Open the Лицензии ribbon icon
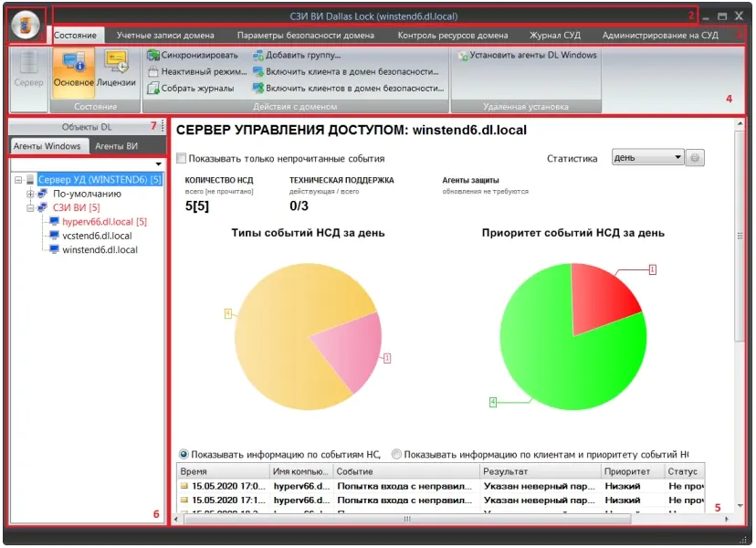 point(116,70)
